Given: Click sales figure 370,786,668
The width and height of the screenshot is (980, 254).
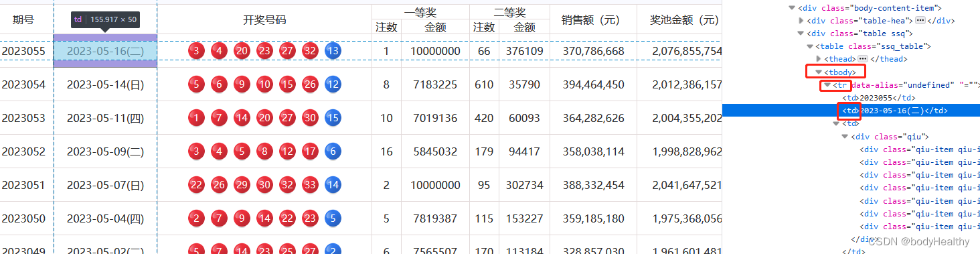Looking at the screenshot, I should pyautogui.click(x=593, y=51).
